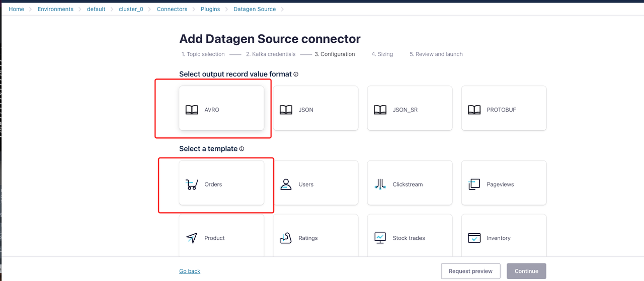Viewport: 644px width, 281px height.
Task: Click the Continue button
Action: coord(526,271)
